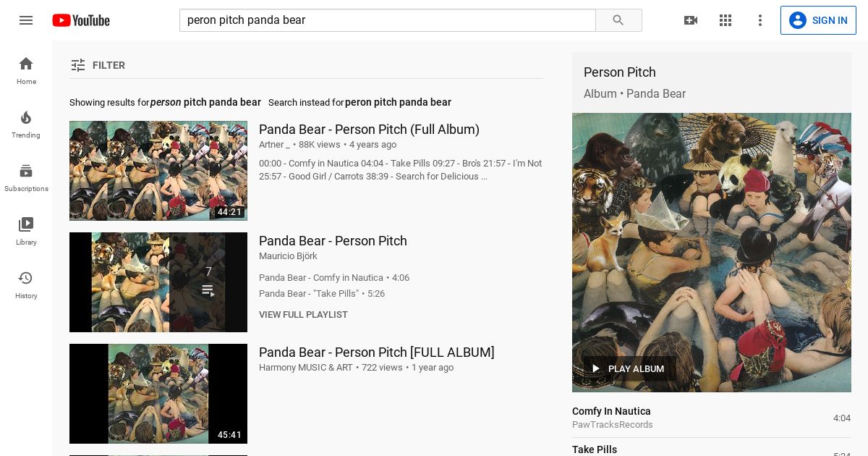Search instead for peron pitch panda bear
The width and height of the screenshot is (868, 456).
pos(398,103)
